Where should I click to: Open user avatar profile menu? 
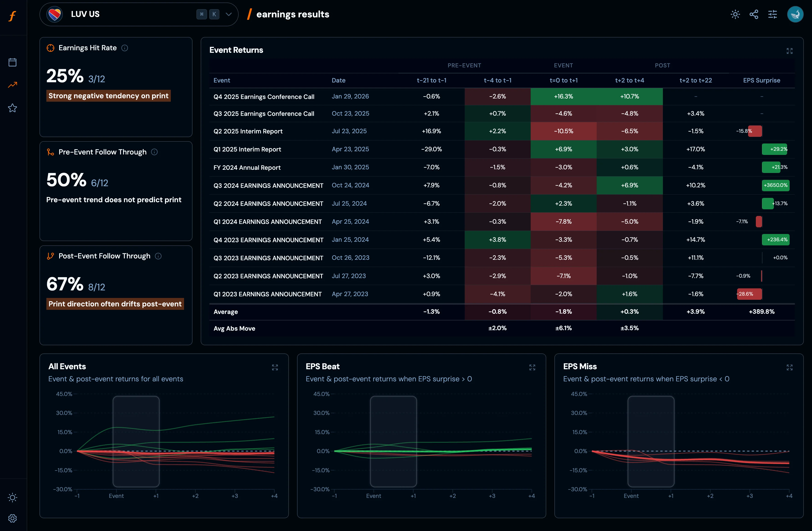(795, 14)
